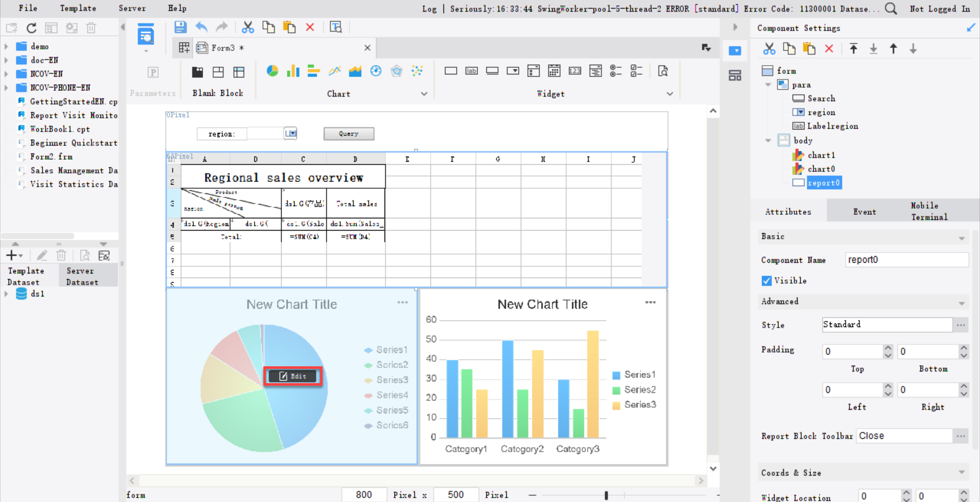980x502 pixels.
Task: Save the current template
Action: pos(180,27)
